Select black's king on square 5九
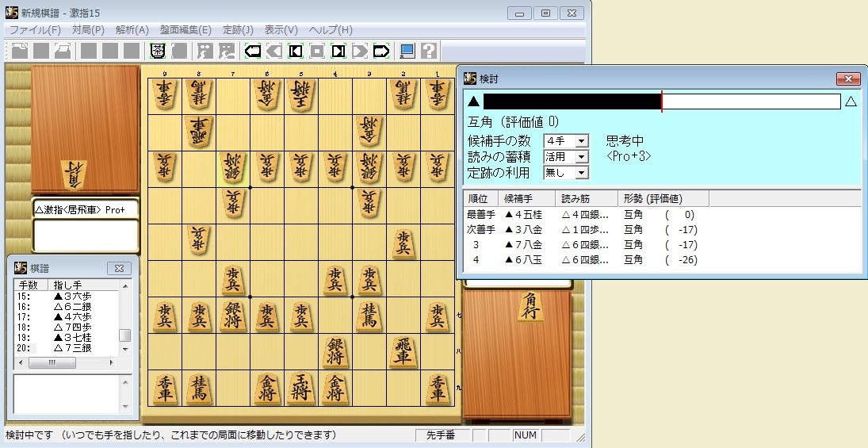The image size is (868, 448). (x=301, y=388)
